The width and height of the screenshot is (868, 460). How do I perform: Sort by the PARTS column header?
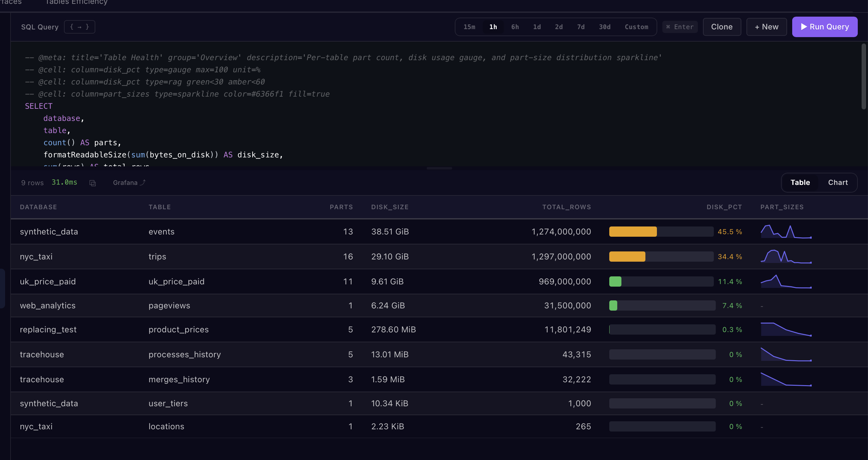click(341, 207)
